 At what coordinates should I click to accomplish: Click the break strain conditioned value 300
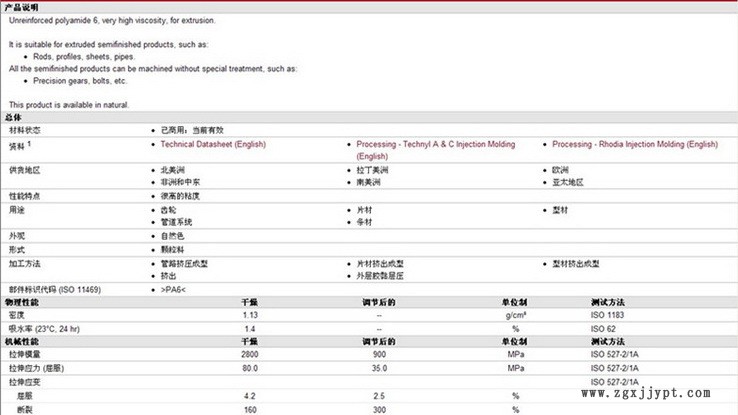pyautogui.click(x=379, y=409)
